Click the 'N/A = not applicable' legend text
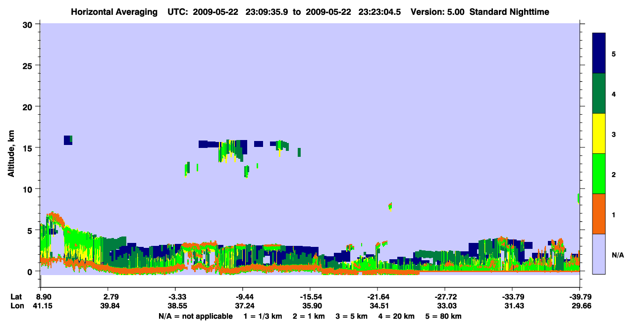Screen dimensions: 644x330 click(195, 316)
